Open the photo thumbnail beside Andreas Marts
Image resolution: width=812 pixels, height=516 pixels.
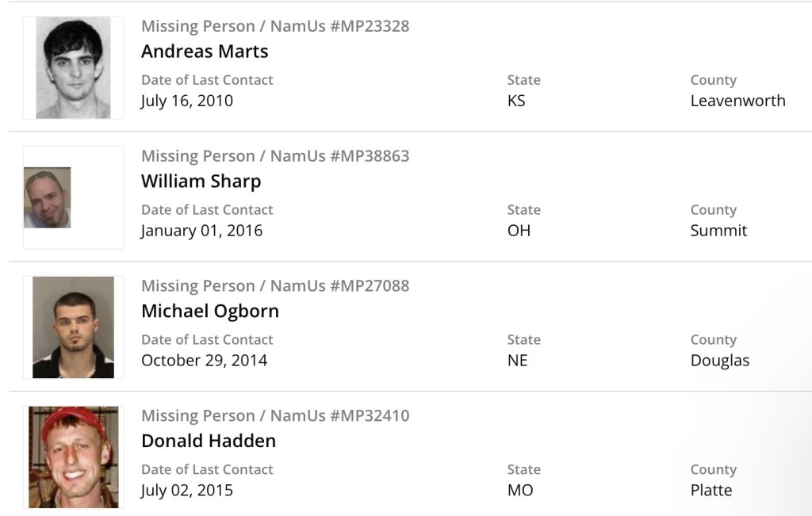(x=73, y=68)
